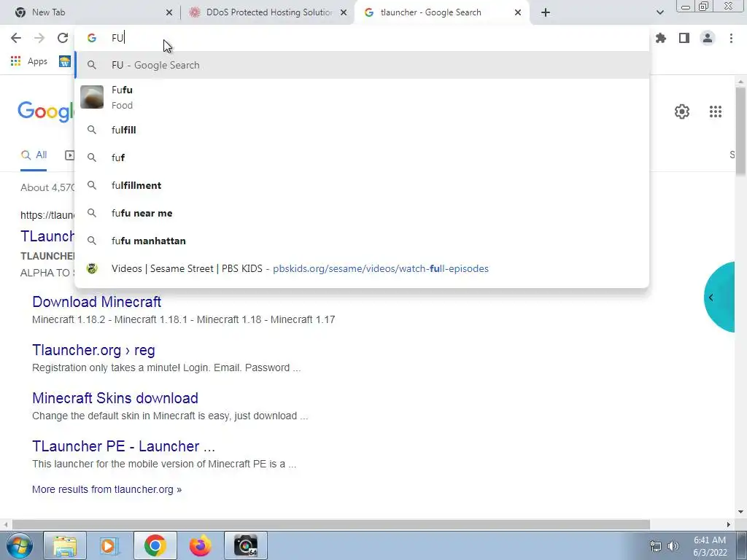Pick the 'fulfillment' suggestion
Image resolution: width=747 pixels, height=560 pixels.
point(362,185)
